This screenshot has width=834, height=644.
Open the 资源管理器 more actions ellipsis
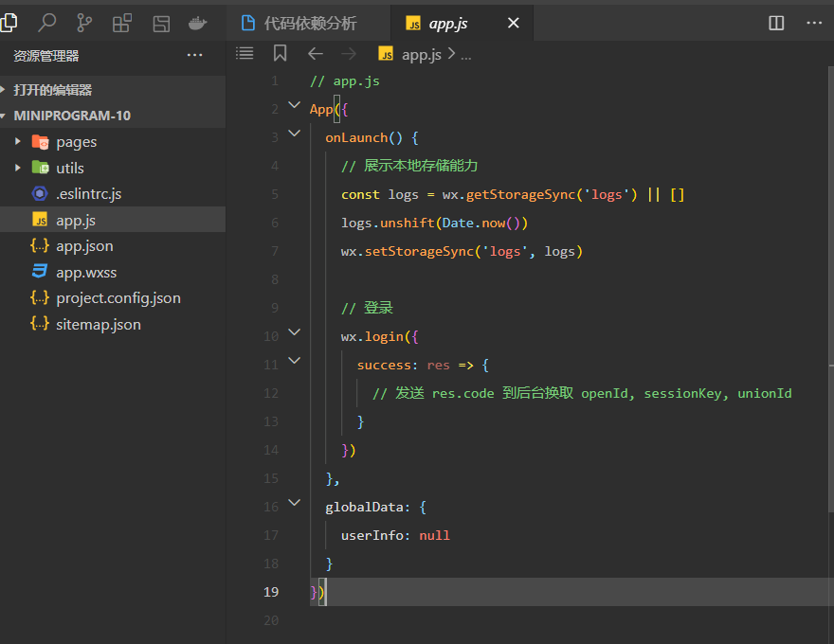click(195, 56)
